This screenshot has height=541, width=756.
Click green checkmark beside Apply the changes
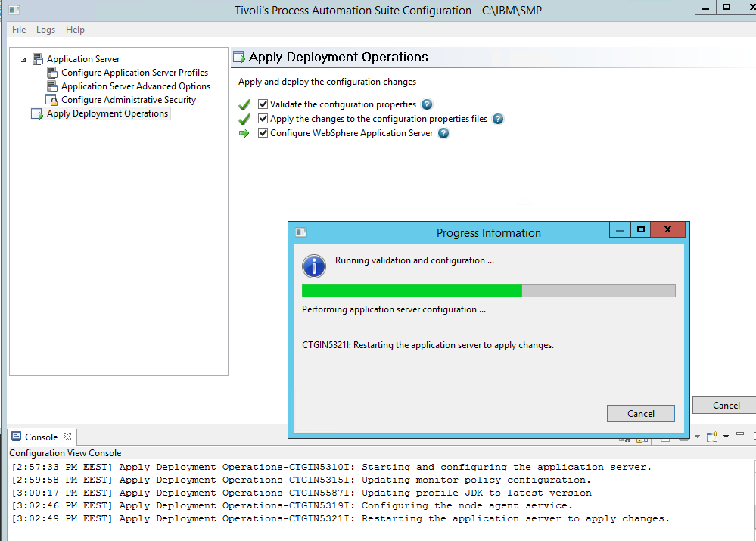[x=244, y=119]
